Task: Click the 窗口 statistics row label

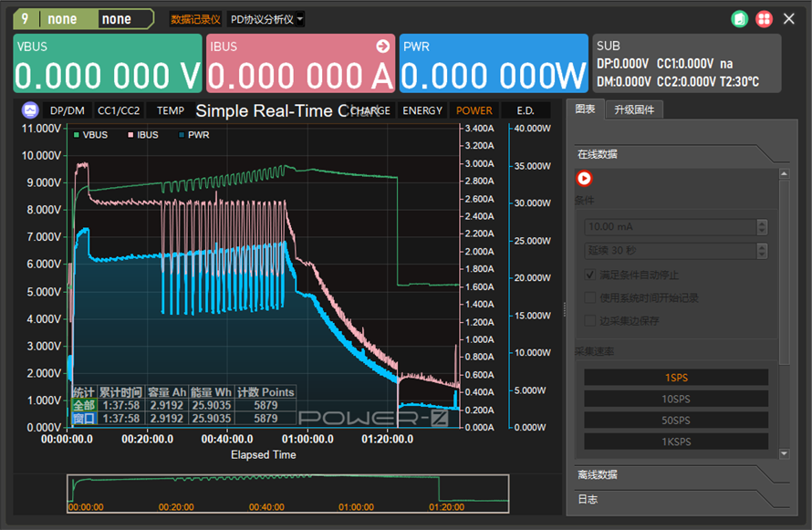Action: point(84,418)
